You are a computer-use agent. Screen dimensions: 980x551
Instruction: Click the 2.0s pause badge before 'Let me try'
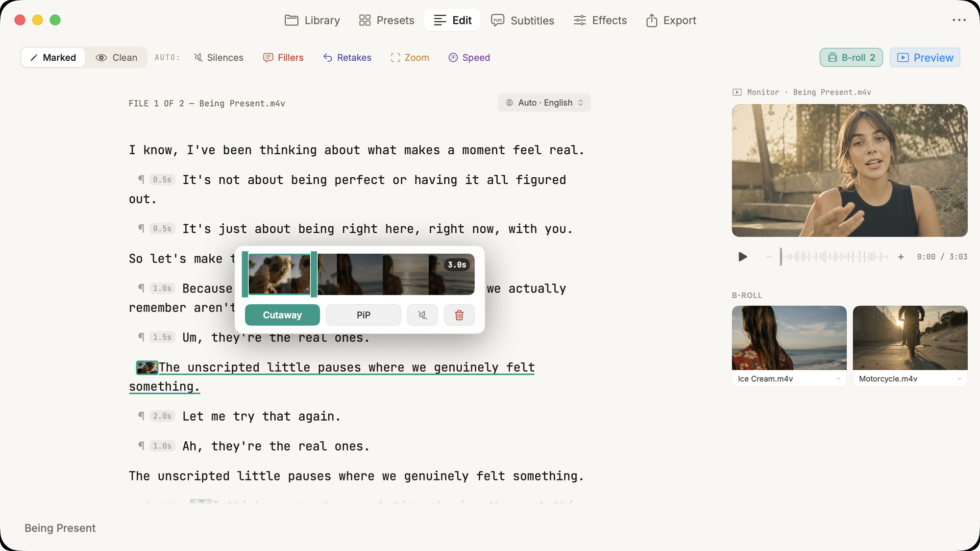[162, 416]
